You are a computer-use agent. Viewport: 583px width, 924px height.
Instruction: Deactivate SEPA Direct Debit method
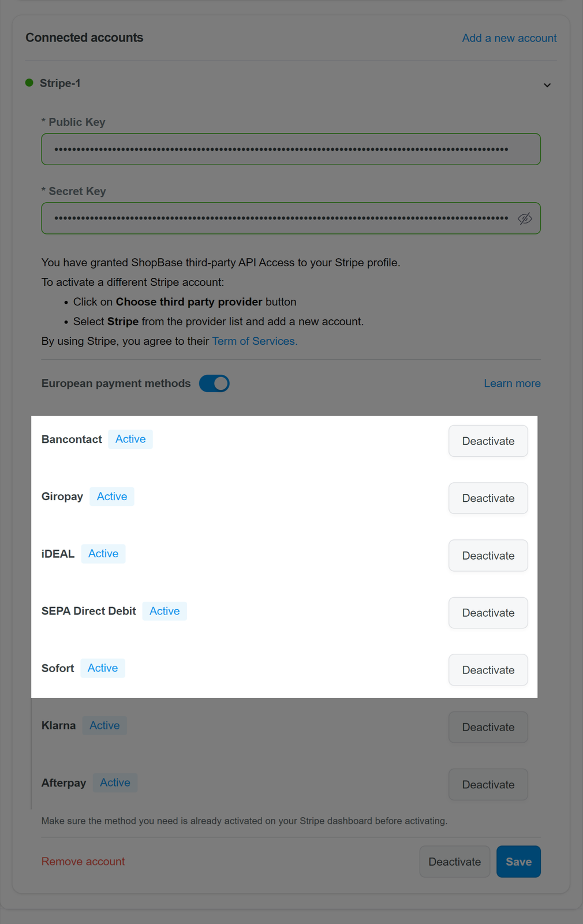(x=488, y=613)
